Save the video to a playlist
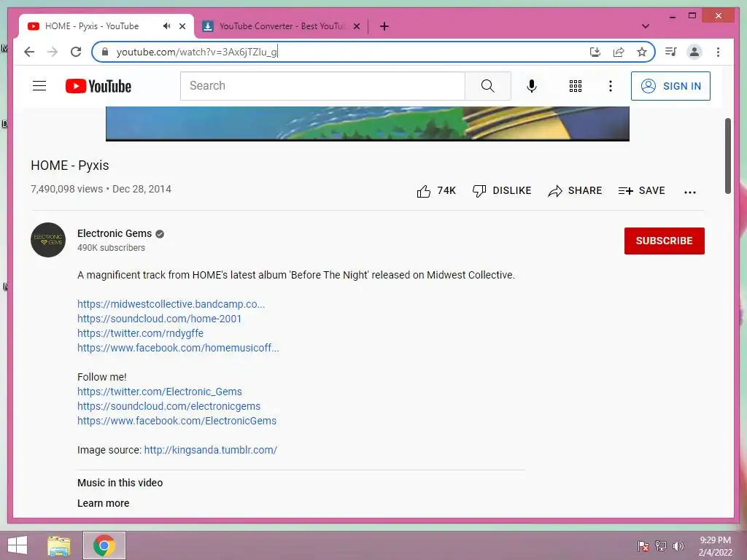This screenshot has width=747, height=560. tap(641, 190)
